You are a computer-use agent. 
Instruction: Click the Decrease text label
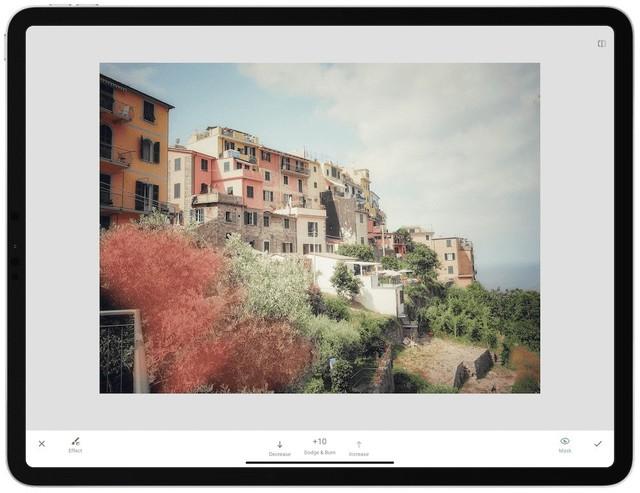tap(280, 454)
